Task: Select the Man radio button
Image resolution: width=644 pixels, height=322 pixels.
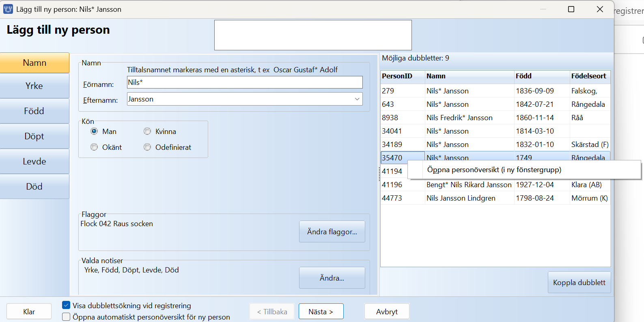Action: tap(94, 131)
